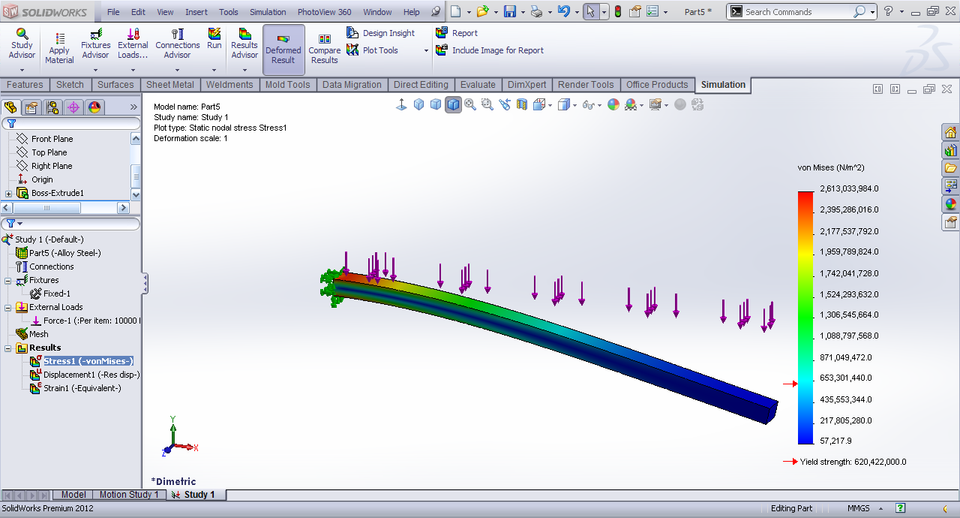Switch to the Office Products tab

(657, 84)
